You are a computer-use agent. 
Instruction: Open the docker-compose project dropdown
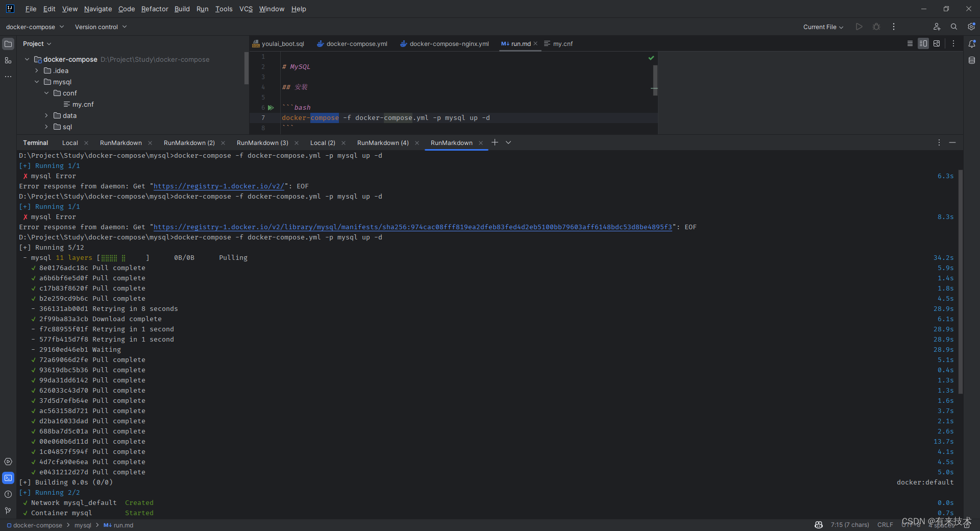[35, 27]
